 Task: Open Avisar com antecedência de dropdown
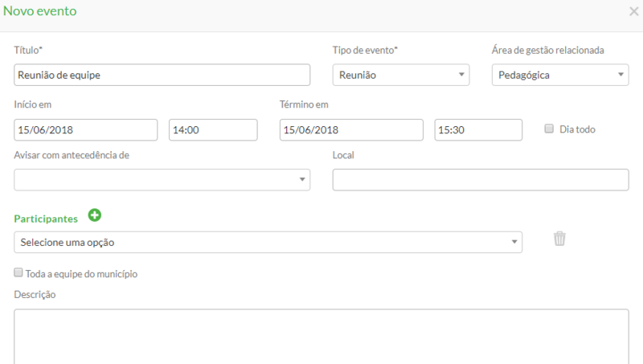162,179
